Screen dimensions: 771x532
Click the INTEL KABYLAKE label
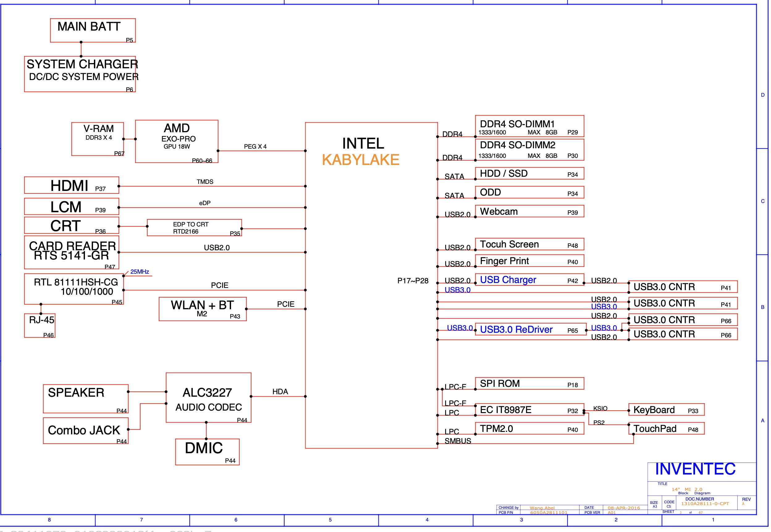click(361, 152)
